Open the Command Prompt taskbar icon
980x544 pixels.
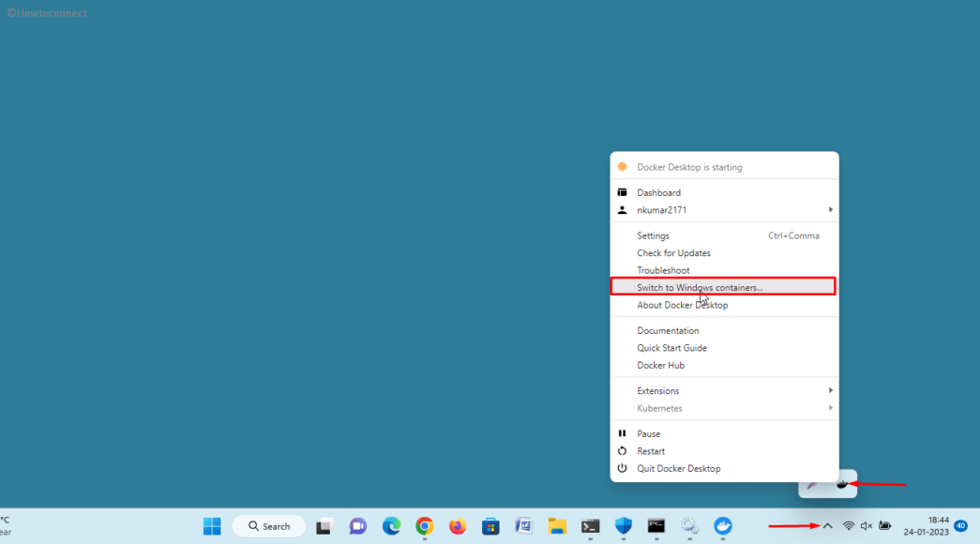(656, 526)
